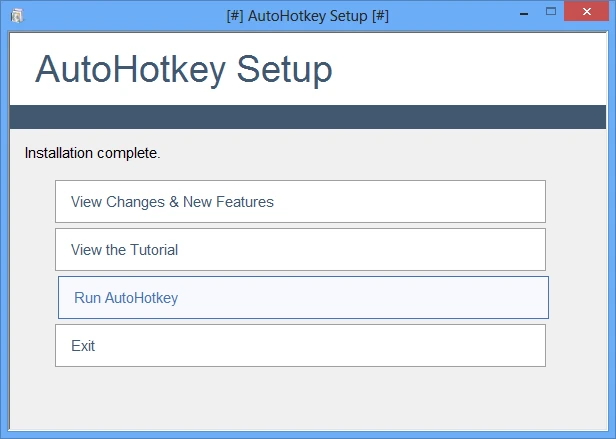
Task: Open the AutoHotkey tutorial
Action: [300, 250]
